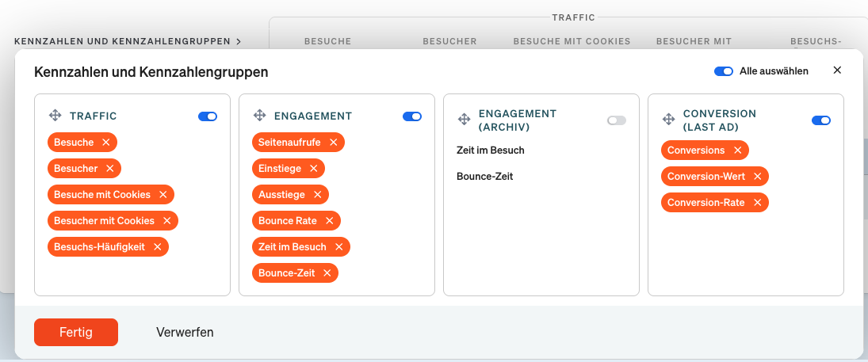Click move handle of Conversion (Last Ad)
The height and width of the screenshot is (362, 868).
tap(669, 120)
